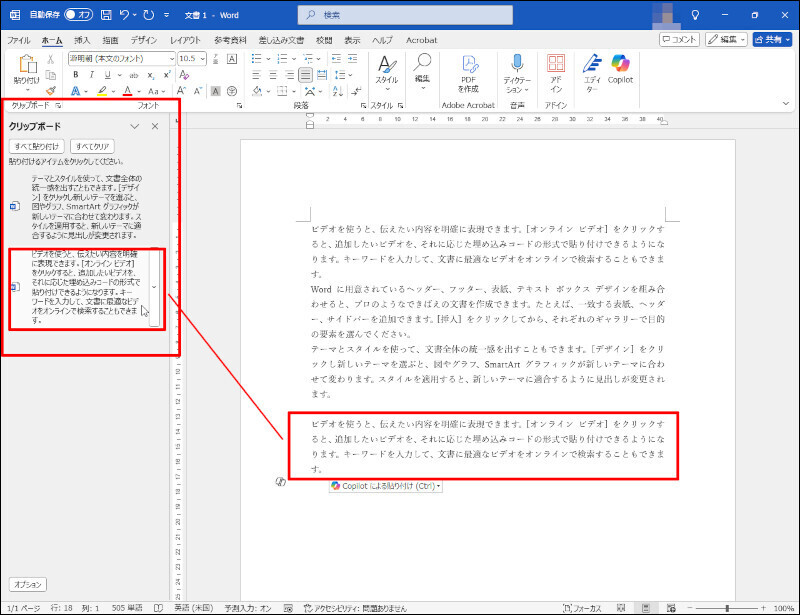Apply the red font color
This screenshot has height=615, width=800.
coord(128,91)
